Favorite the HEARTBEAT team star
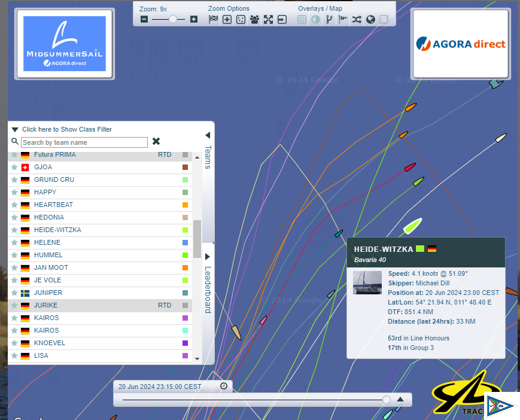 [14, 205]
